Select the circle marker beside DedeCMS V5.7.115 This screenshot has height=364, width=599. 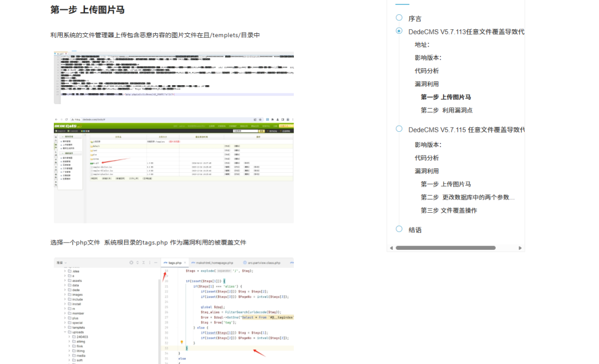point(399,129)
